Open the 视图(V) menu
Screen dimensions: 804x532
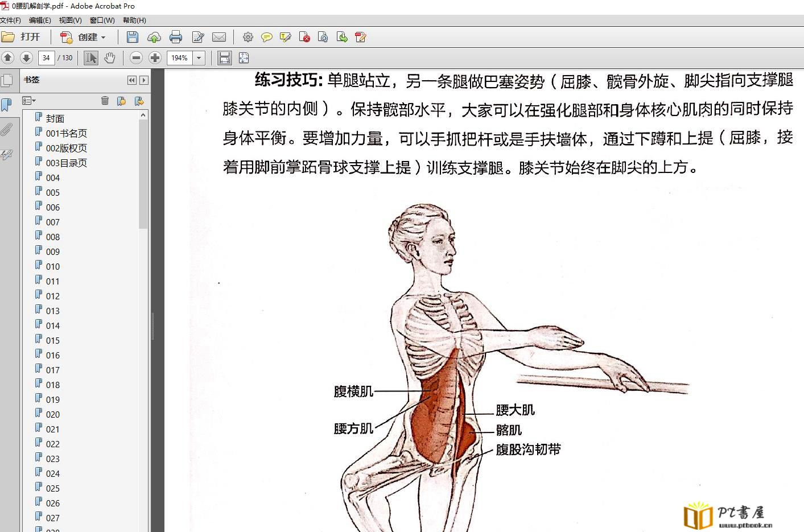pos(70,20)
